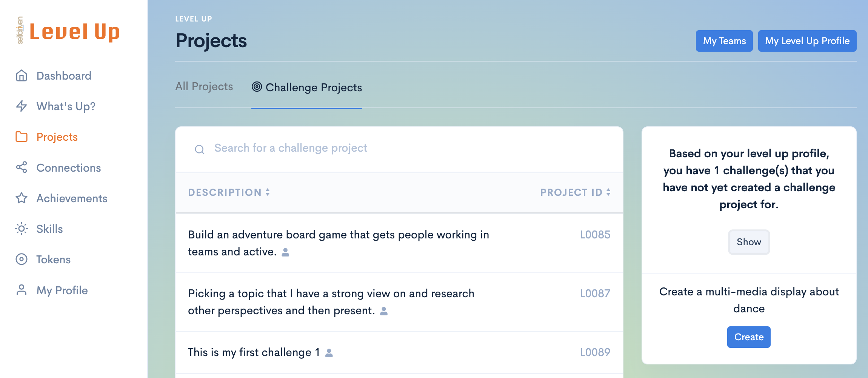Click person icon next to board game project
The image size is (868, 378).
tap(286, 252)
